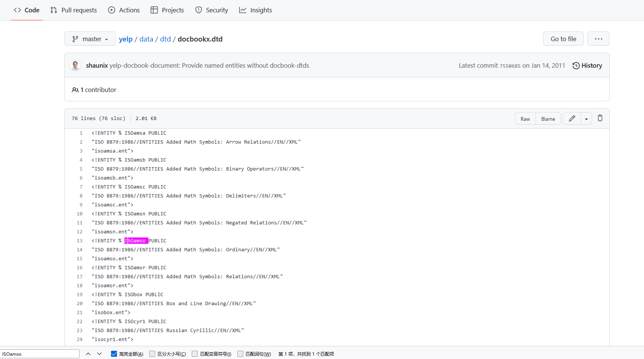Go to the Projects tab
Screen dimensions: 644x359
click(167, 10)
